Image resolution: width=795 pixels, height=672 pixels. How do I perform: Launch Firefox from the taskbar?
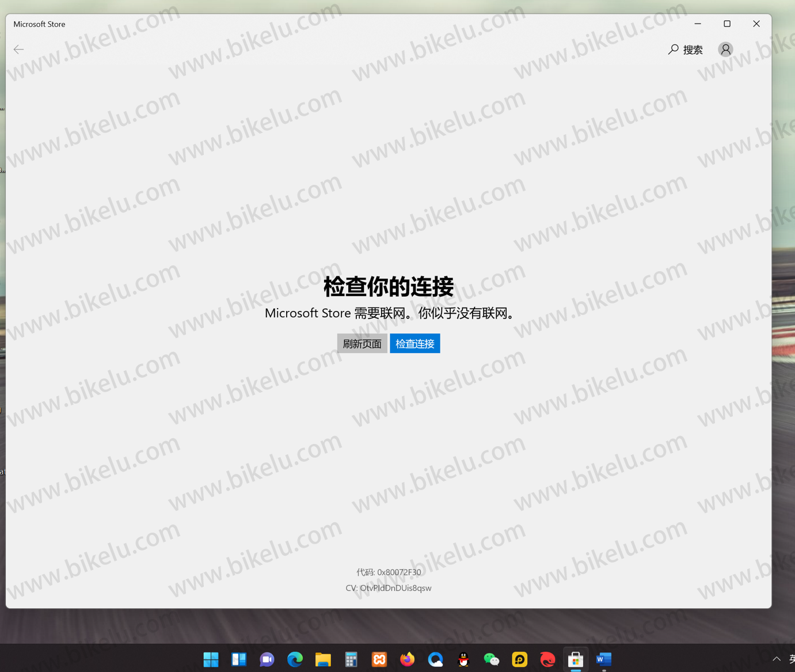pos(407,659)
